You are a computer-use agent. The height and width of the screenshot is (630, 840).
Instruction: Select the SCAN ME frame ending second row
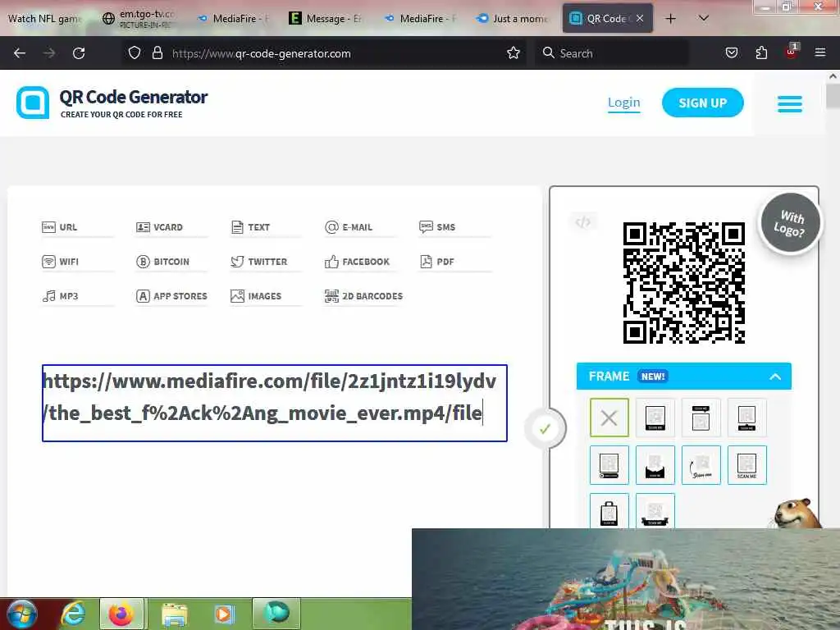[746, 465]
